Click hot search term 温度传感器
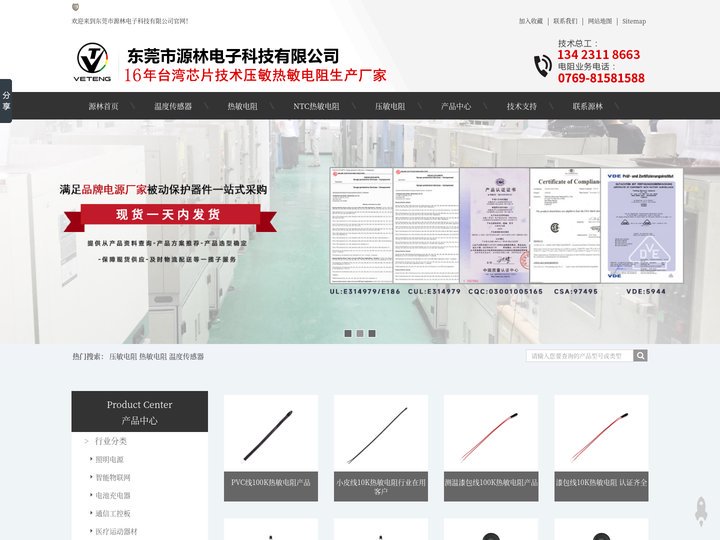Image resolution: width=720 pixels, height=540 pixels. (186, 356)
